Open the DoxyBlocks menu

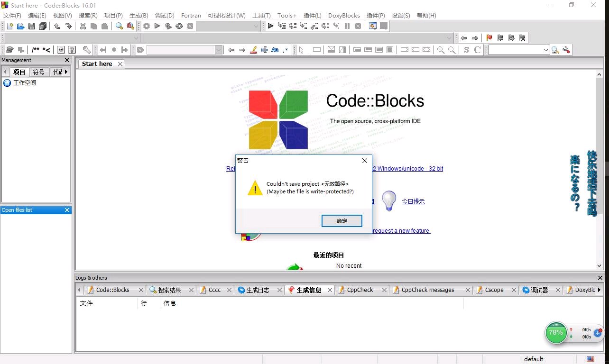tap(344, 15)
